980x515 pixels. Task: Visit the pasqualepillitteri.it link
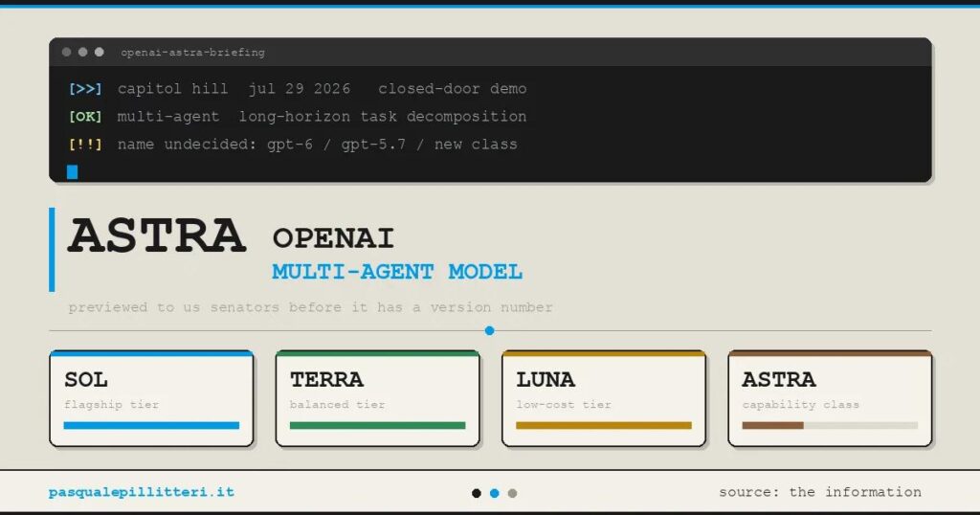tap(142, 492)
